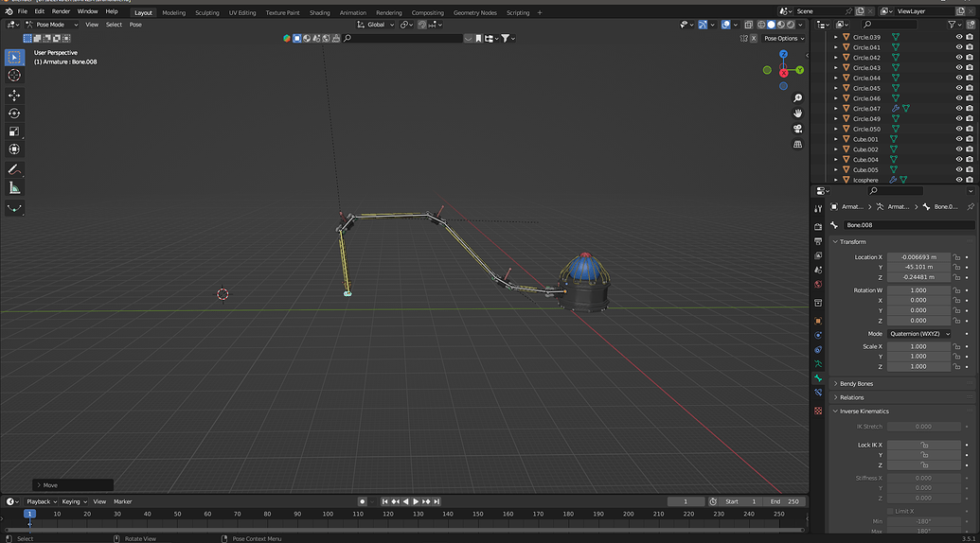980x543 pixels.
Task: Open the Edit menu
Action: tap(40, 11)
